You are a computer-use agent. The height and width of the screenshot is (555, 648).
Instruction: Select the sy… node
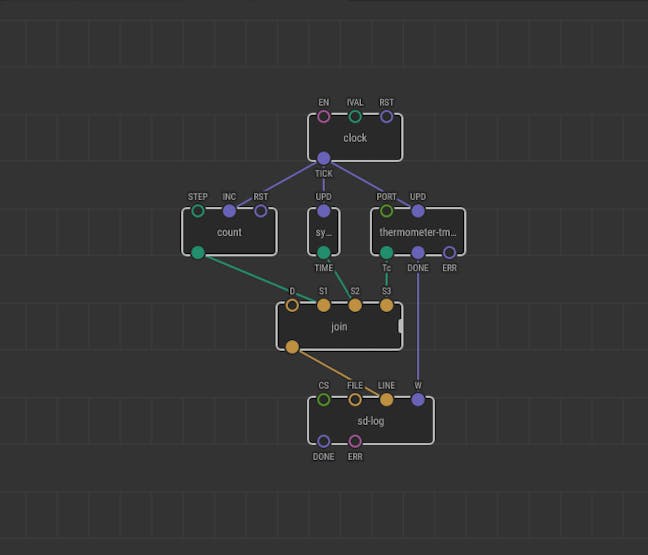[324, 232]
